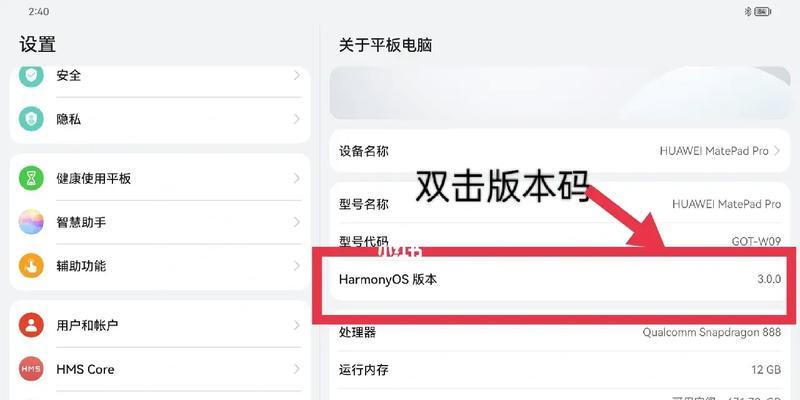Tap the 健康使用平板 hourglass icon
This screenshot has height=400, width=800.
click(32, 178)
